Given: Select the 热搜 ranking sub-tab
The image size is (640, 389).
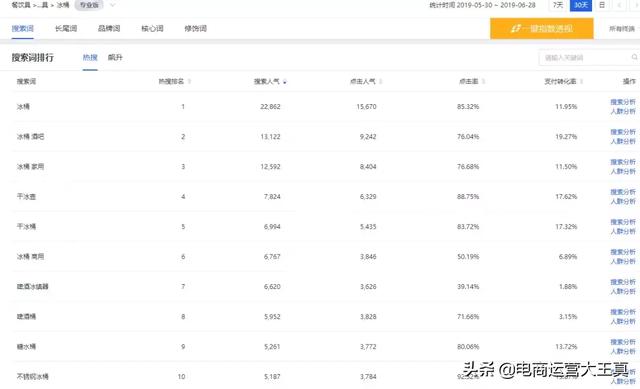Looking at the screenshot, I should click(x=90, y=58).
